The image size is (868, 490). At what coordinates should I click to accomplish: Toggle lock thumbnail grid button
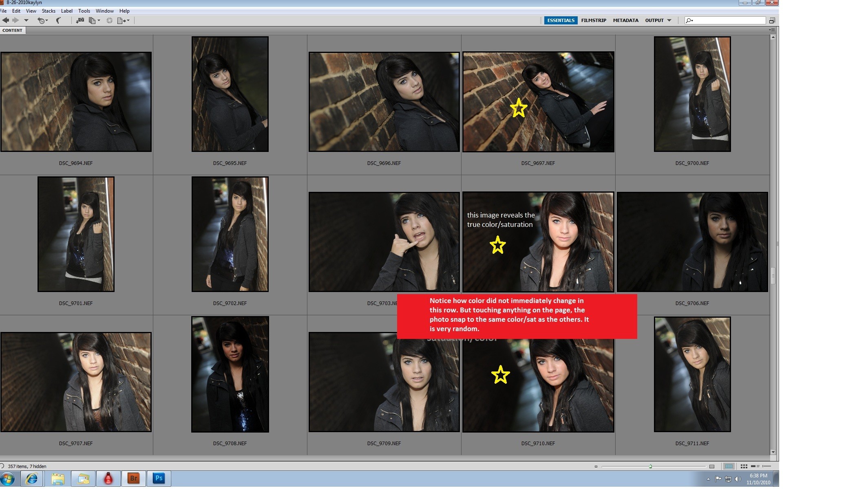[x=729, y=466]
